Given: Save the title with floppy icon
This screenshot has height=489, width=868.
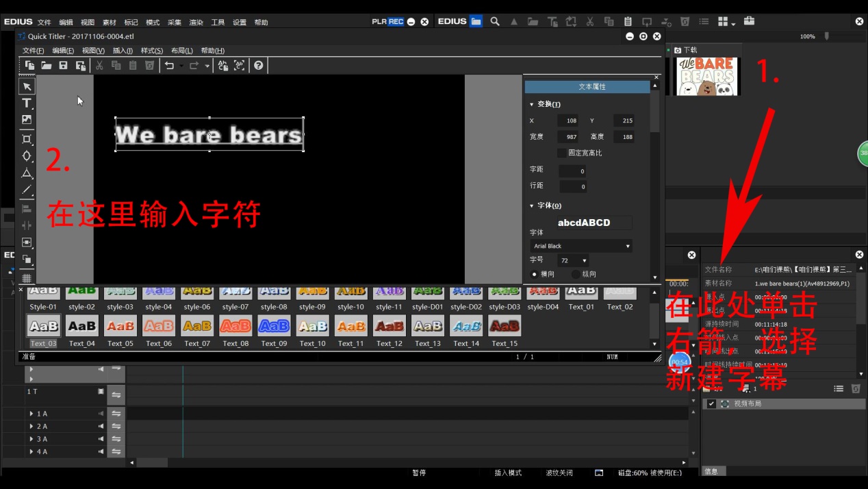Looking at the screenshot, I should pos(63,66).
